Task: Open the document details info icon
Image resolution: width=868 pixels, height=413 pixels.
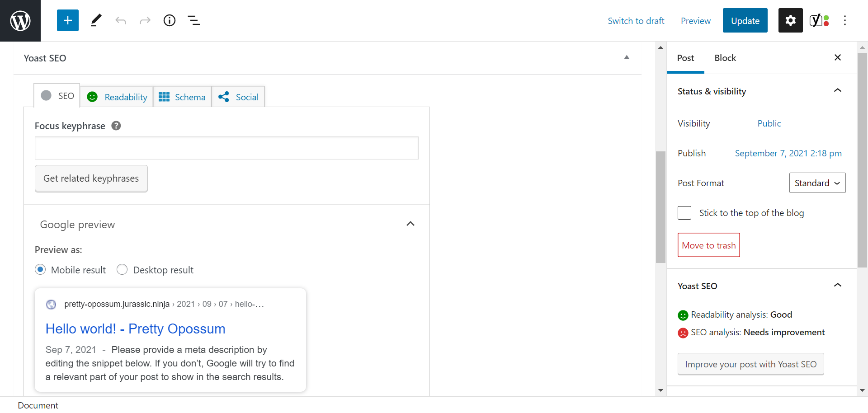Action: point(170,20)
